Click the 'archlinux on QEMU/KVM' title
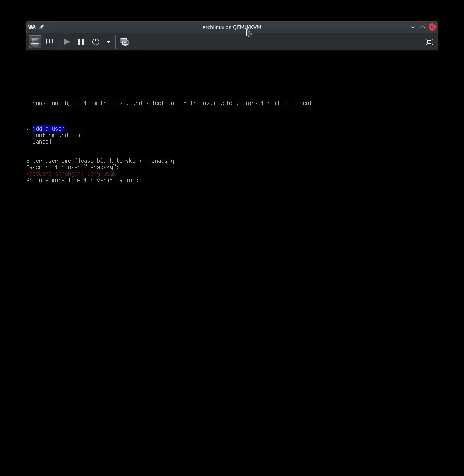The image size is (464, 476). [x=232, y=27]
